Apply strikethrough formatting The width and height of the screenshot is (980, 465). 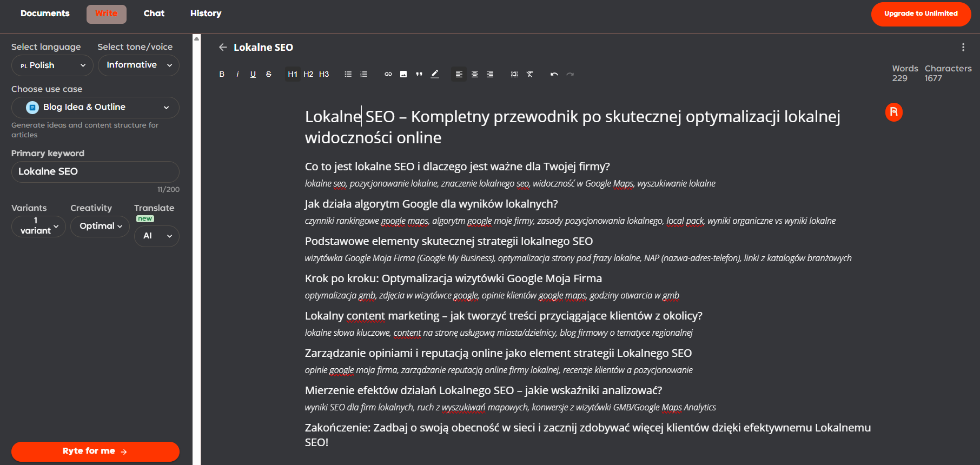tap(269, 74)
